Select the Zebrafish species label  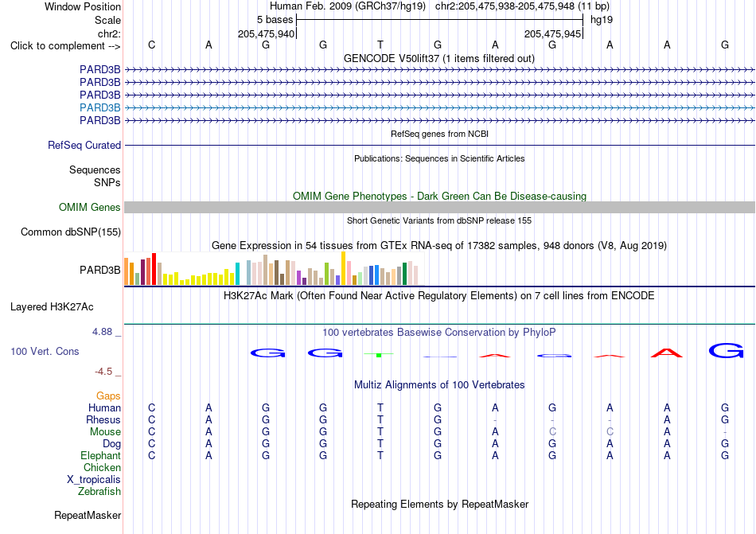(99, 492)
